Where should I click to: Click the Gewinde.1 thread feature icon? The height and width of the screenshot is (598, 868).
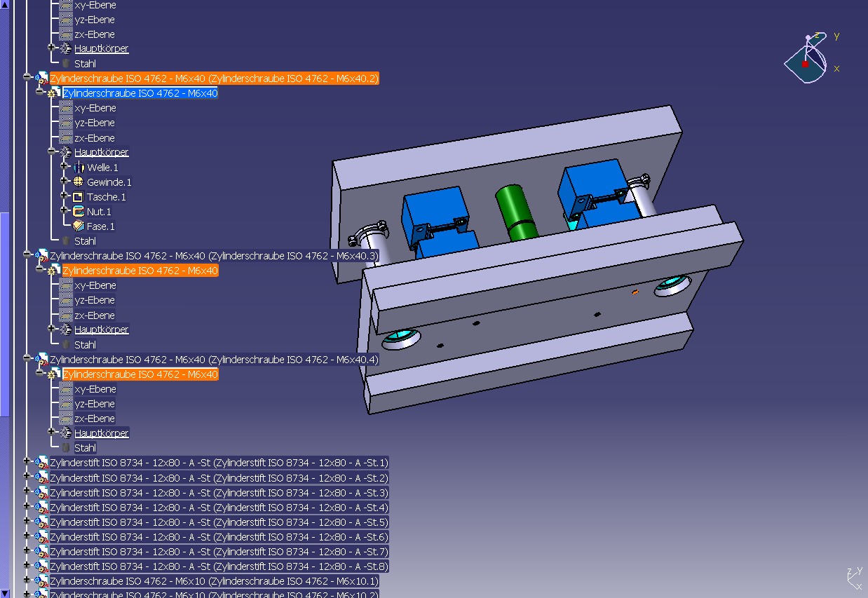pos(79,182)
